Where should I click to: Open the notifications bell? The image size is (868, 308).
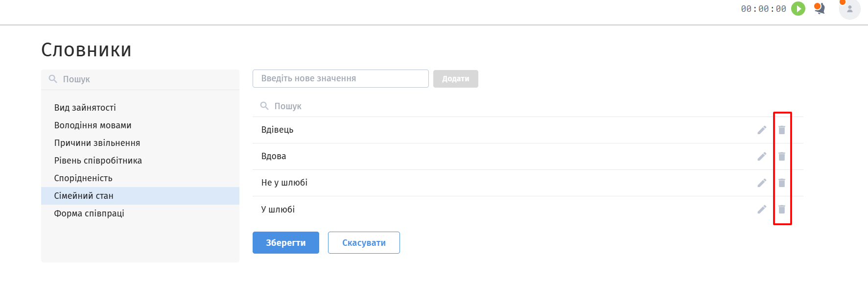(x=820, y=9)
